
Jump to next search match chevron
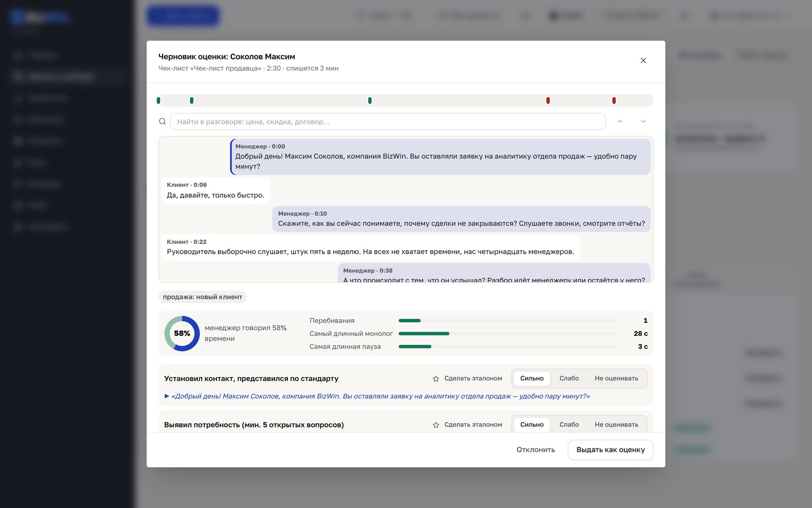(643, 121)
